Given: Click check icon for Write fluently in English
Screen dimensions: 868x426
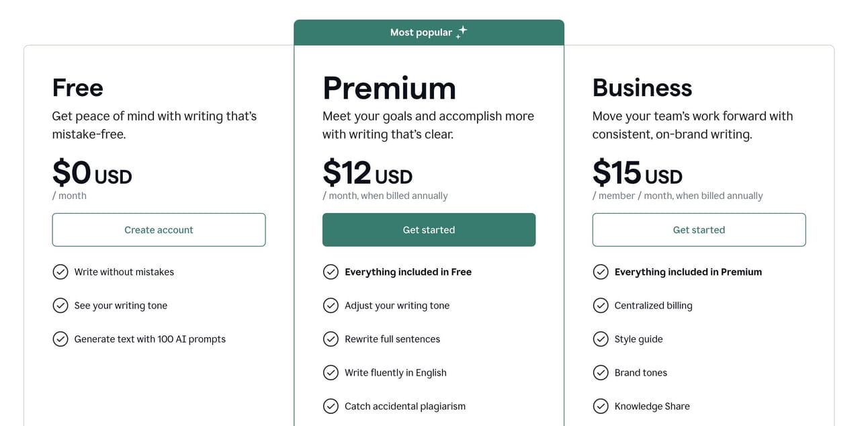Looking at the screenshot, I should [x=331, y=372].
